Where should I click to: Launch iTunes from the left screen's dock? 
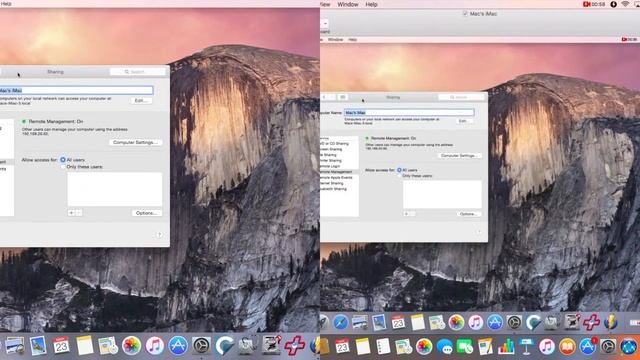pyautogui.click(x=154, y=345)
